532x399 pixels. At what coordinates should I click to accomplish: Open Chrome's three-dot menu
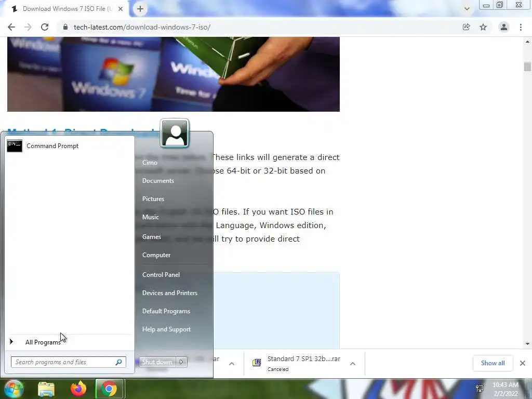(521, 27)
